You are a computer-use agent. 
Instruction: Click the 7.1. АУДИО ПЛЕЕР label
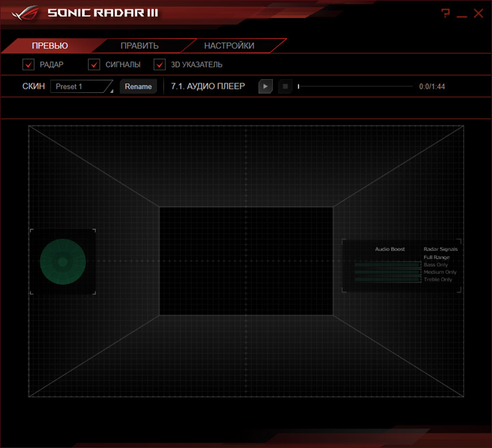[208, 87]
